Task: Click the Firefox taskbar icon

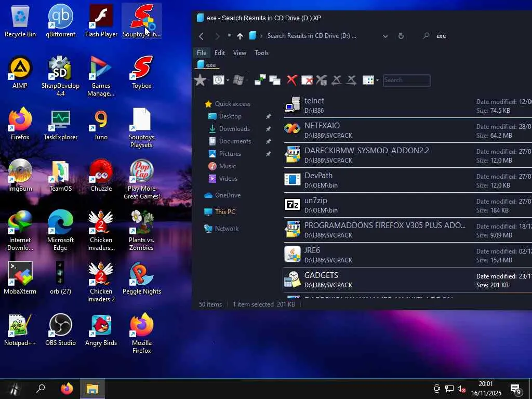Action: (x=67, y=389)
